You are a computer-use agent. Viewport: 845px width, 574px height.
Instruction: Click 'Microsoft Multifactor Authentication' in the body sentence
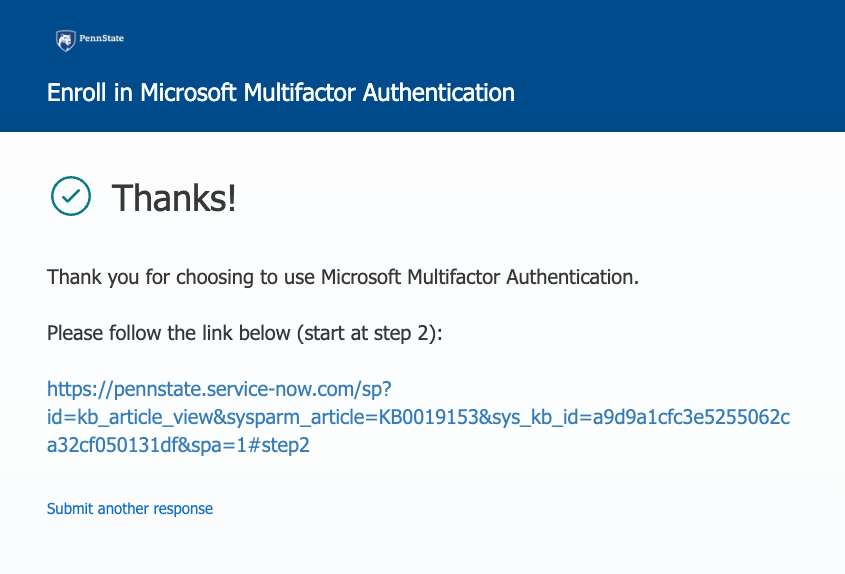478,277
